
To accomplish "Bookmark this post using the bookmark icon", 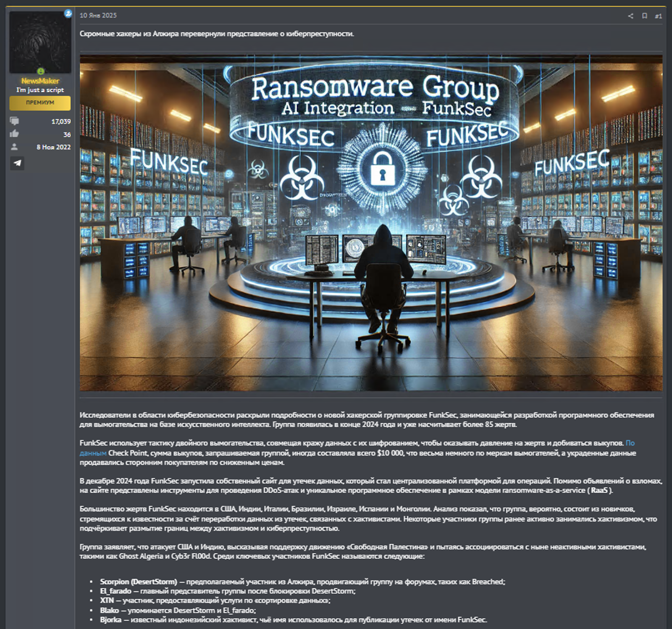I will pos(644,16).
